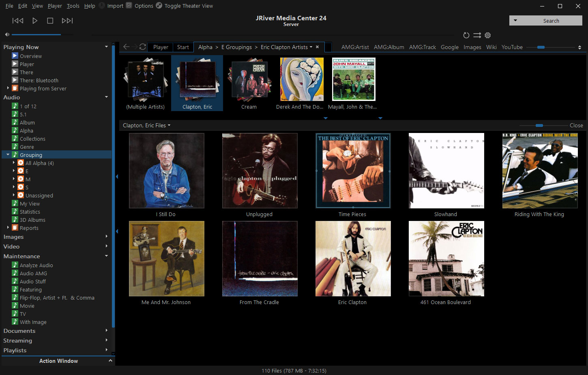The image size is (588, 375).
Task: Toggle repeat playback mode icon
Action: tap(466, 35)
